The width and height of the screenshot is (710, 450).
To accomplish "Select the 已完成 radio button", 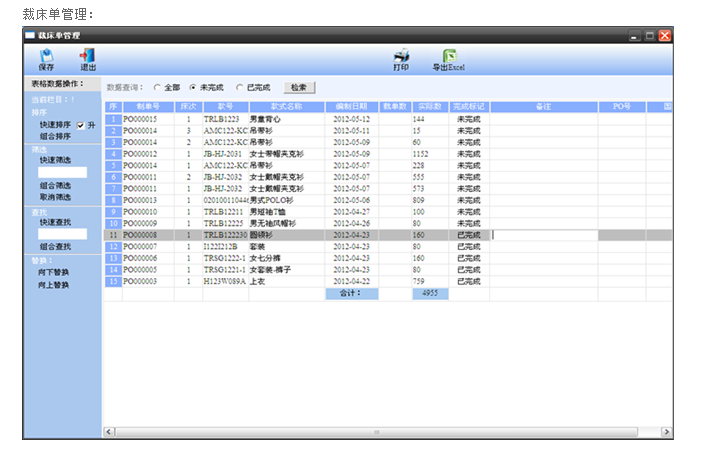I will tap(240, 88).
